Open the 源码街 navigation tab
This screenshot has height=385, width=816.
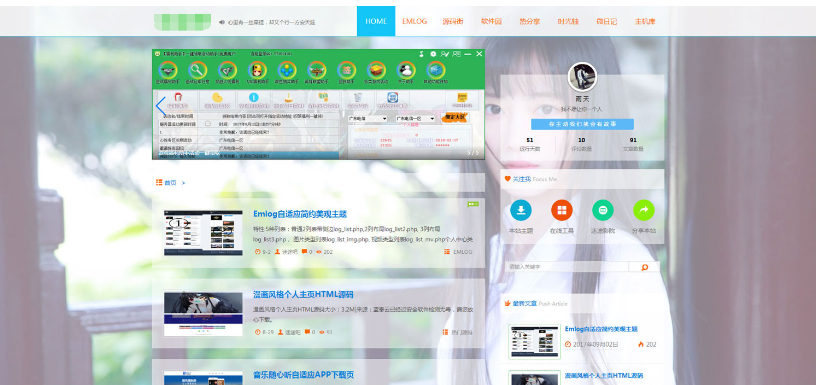pos(453,21)
